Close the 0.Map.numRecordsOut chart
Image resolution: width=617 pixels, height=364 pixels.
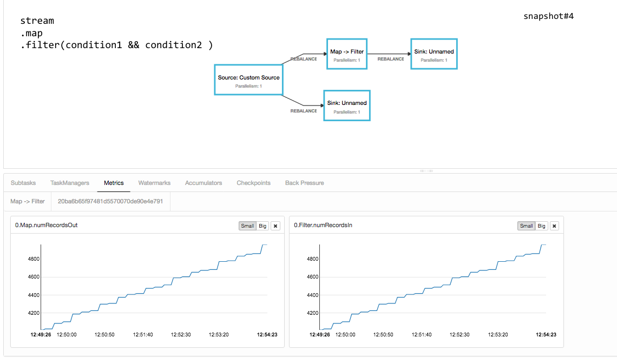coord(275,226)
